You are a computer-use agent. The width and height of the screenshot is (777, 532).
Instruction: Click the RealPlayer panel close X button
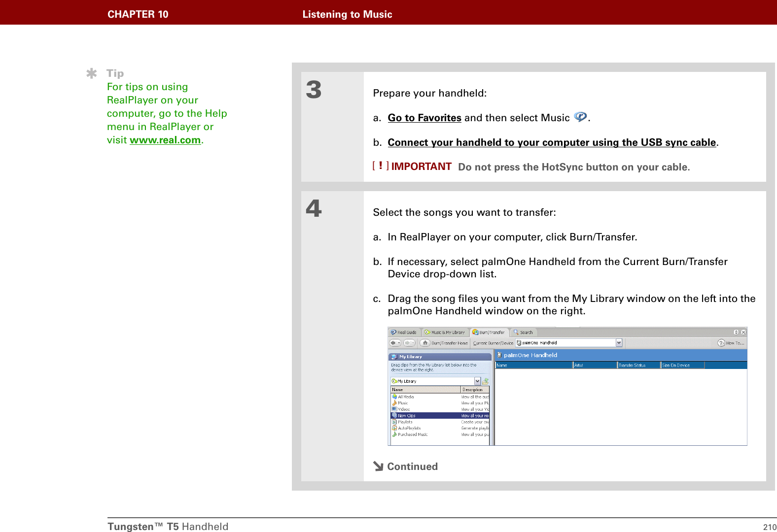click(743, 332)
